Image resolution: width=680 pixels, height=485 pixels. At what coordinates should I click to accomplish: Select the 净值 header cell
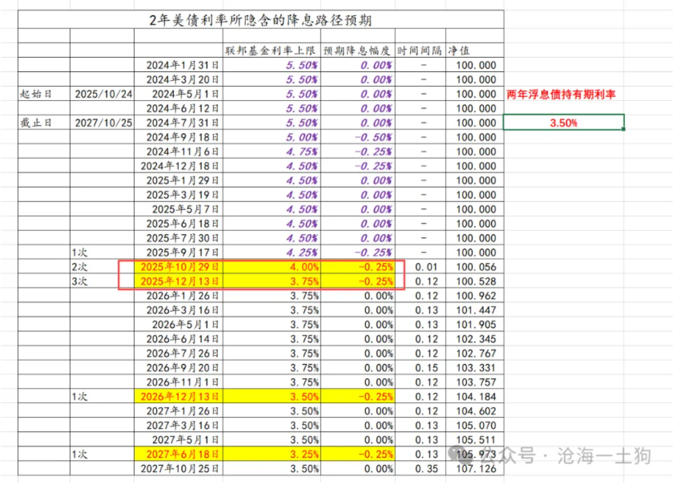pyautogui.click(x=474, y=50)
